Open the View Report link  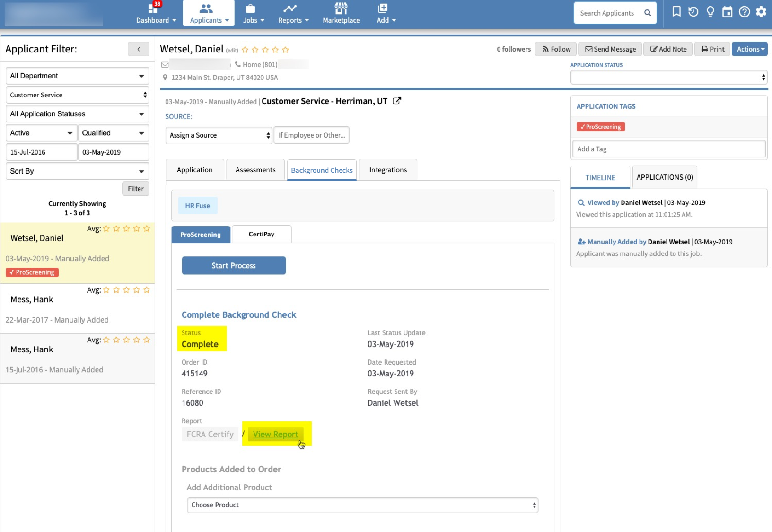pyautogui.click(x=275, y=435)
